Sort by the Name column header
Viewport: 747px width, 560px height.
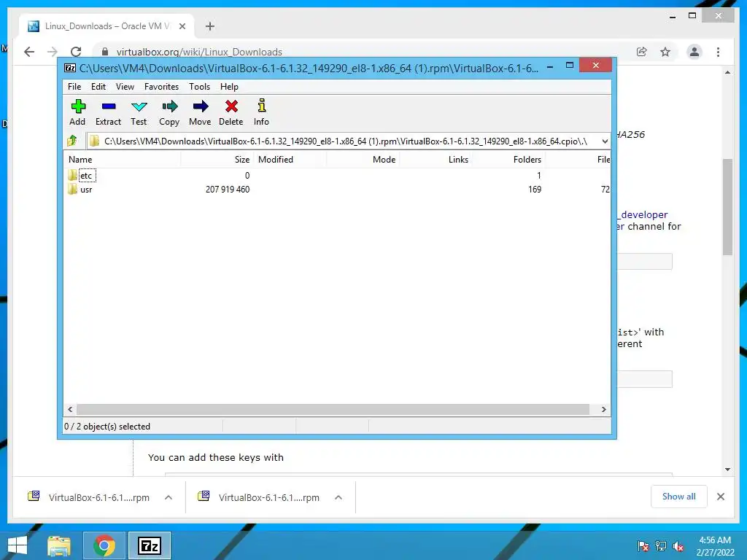(x=122, y=160)
